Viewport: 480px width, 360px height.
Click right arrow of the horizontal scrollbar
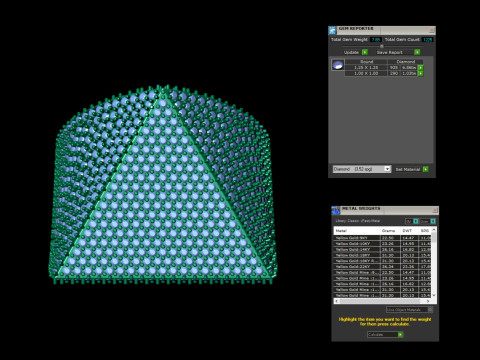(x=428, y=301)
